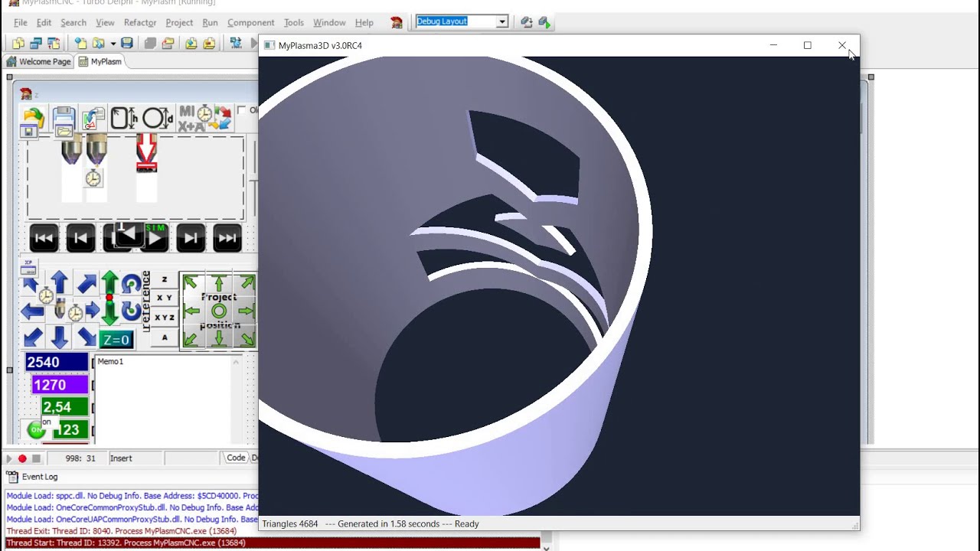Click the green circle center of Project position

coord(219,311)
